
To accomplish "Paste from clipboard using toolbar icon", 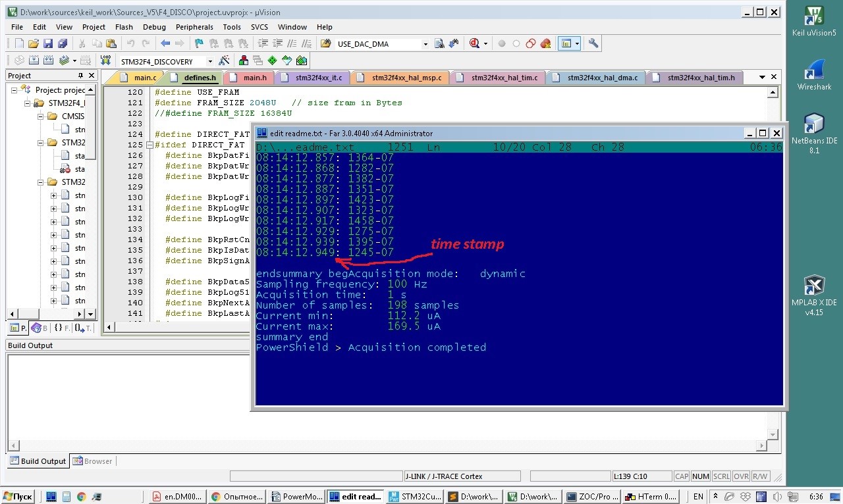I will point(111,43).
